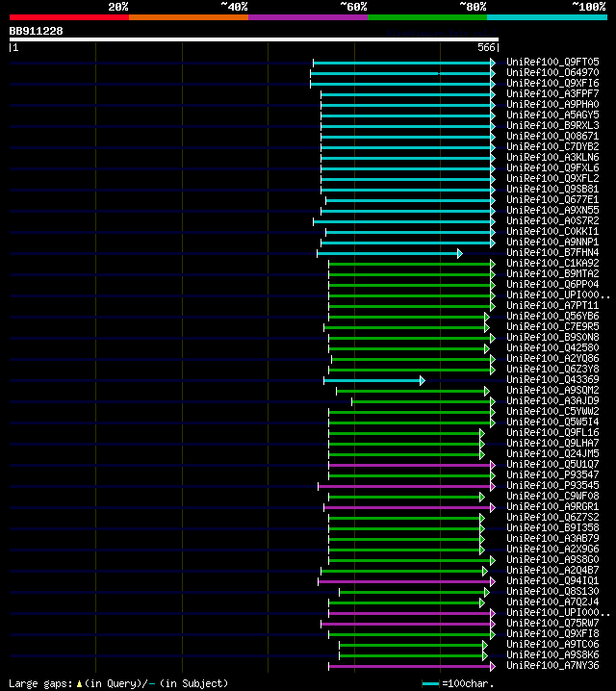The height and width of the screenshot is (691, 616).
Task: Select the white BB911228 query sequence bar
Action: coord(254,39)
